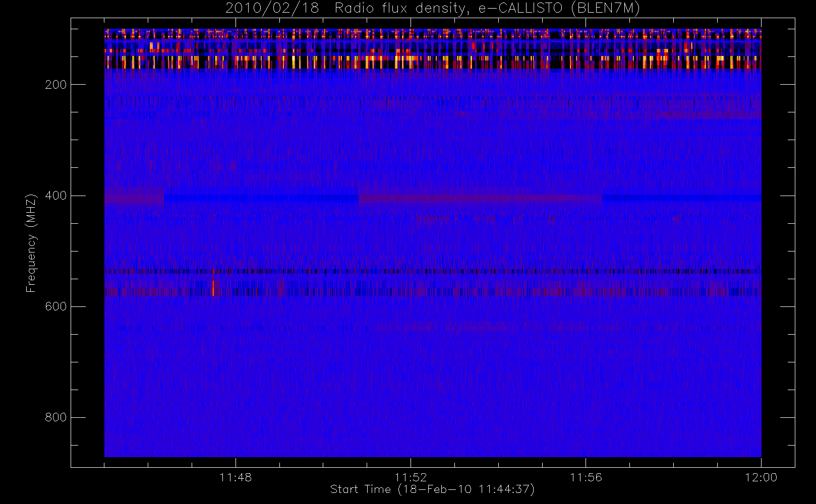The height and width of the screenshot is (504, 816).
Task: Click the 'Start Time (18-Feb-10 11:44:37)' label
Action: (x=432, y=489)
